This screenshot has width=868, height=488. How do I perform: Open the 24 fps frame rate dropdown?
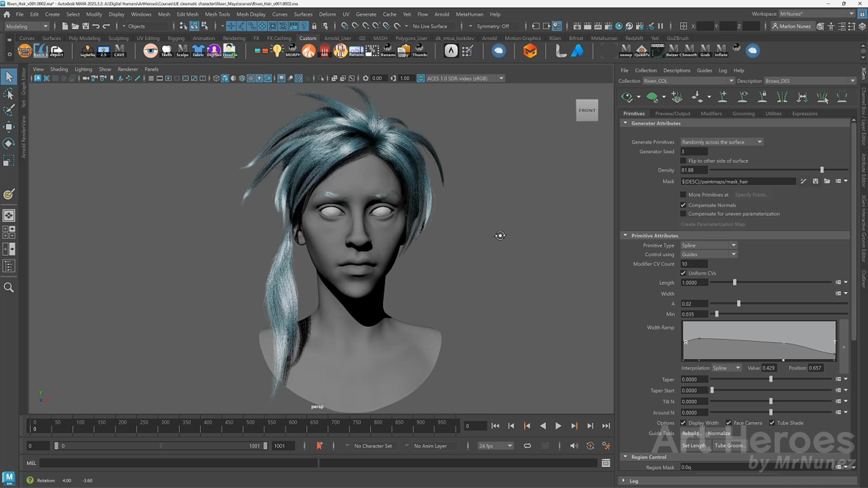click(496, 446)
